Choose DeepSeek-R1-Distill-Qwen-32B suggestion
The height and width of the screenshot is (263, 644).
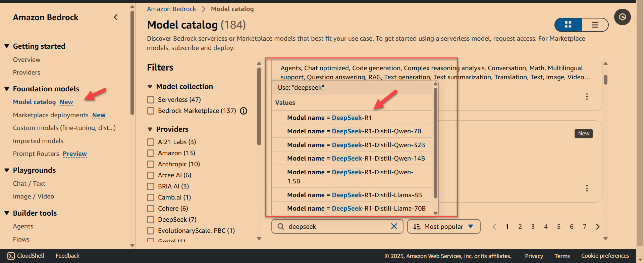tap(352, 145)
